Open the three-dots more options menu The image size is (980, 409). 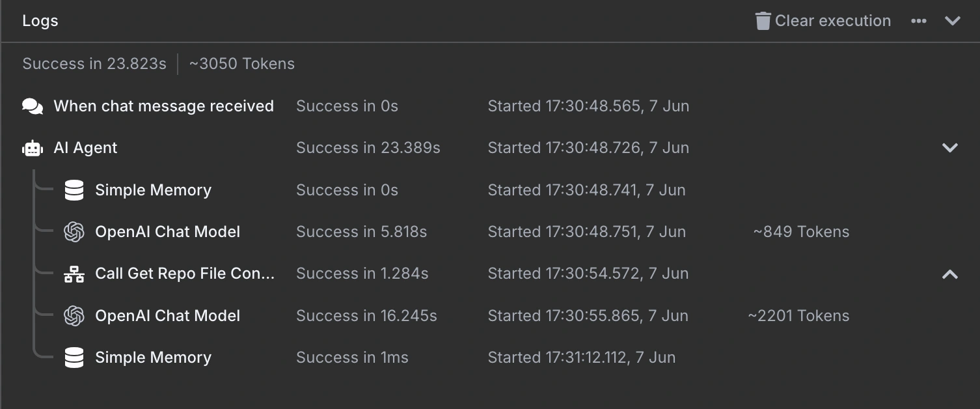(x=919, y=21)
